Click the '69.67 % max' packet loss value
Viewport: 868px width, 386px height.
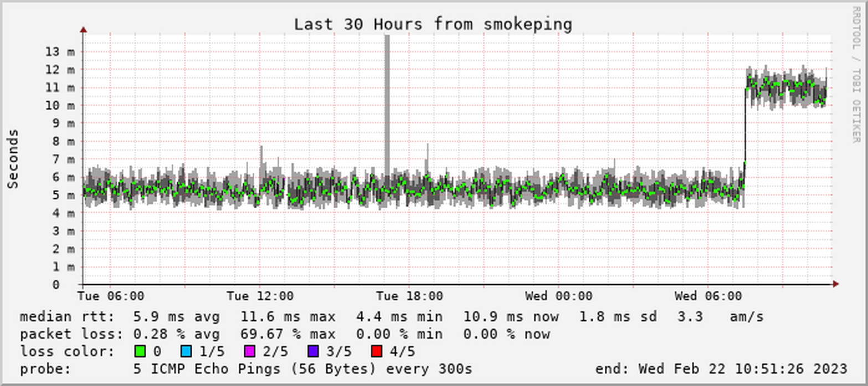(x=288, y=334)
